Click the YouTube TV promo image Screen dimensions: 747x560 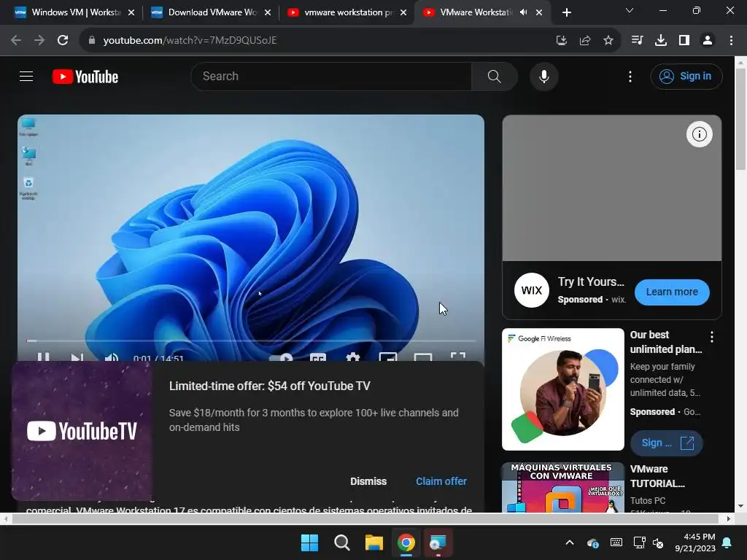click(82, 431)
